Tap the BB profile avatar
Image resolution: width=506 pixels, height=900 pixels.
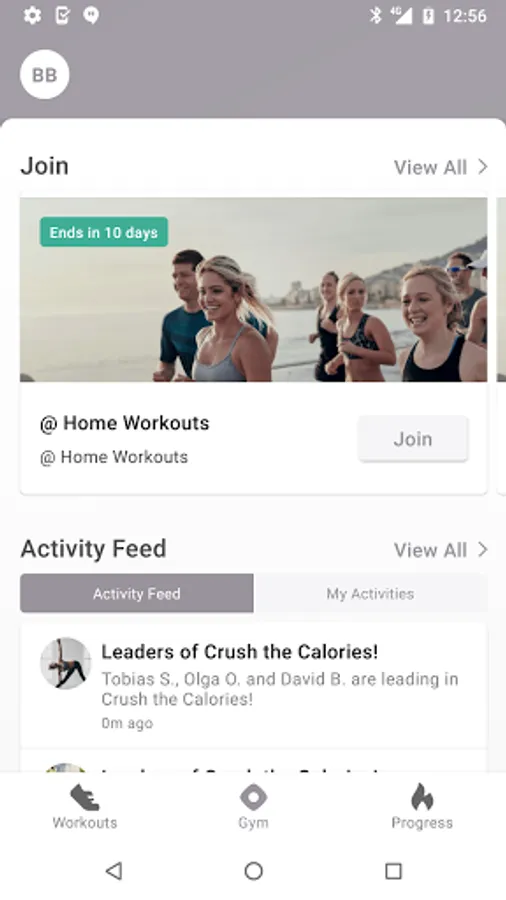pos(45,75)
